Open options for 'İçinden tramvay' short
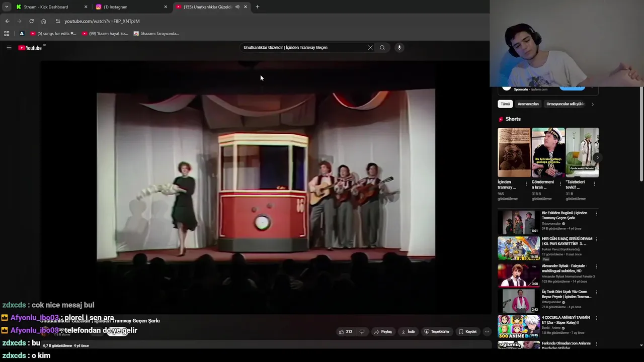This screenshot has height=362, width=644. point(526,184)
